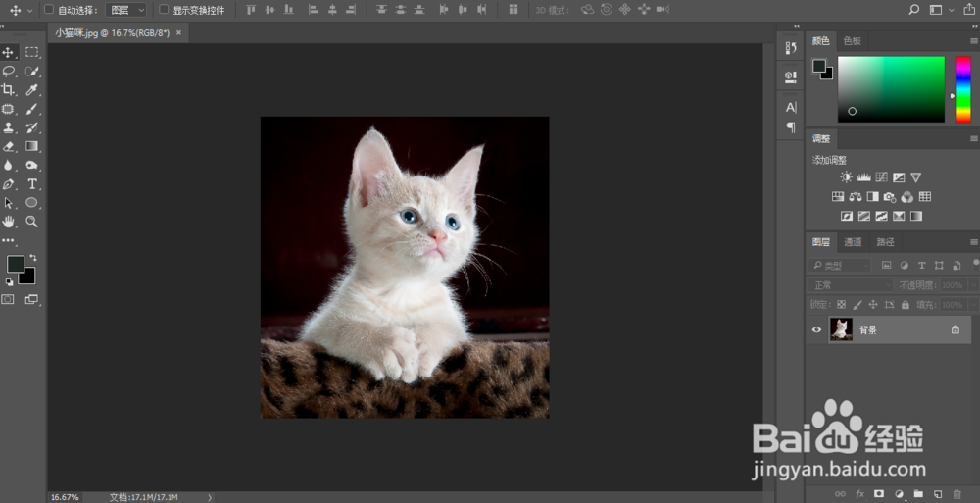
Task: Select the Clone Stamp tool
Action: pos(8,127)
